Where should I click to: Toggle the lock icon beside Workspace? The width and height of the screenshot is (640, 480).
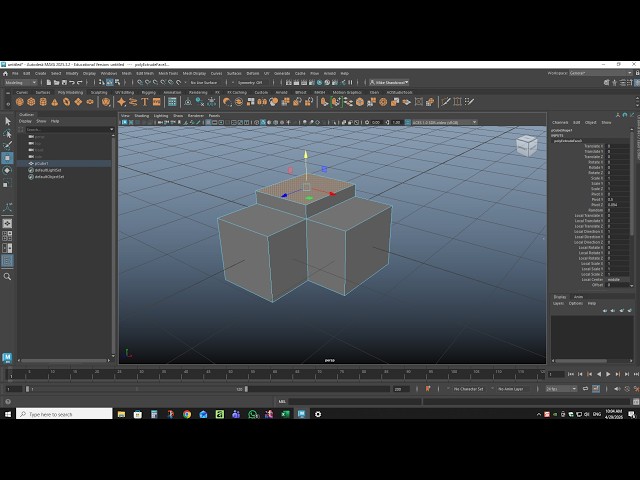pos(637,73)
